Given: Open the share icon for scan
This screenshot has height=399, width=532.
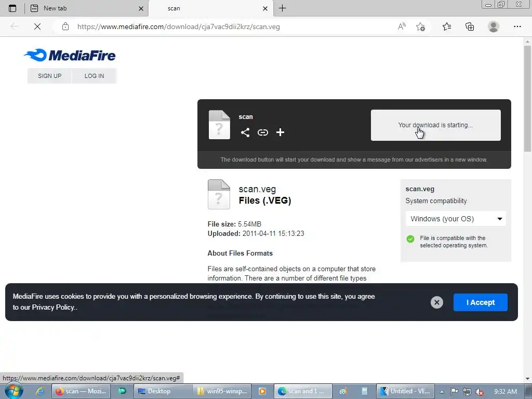Looking at the screenshot, I should [245, 132].
